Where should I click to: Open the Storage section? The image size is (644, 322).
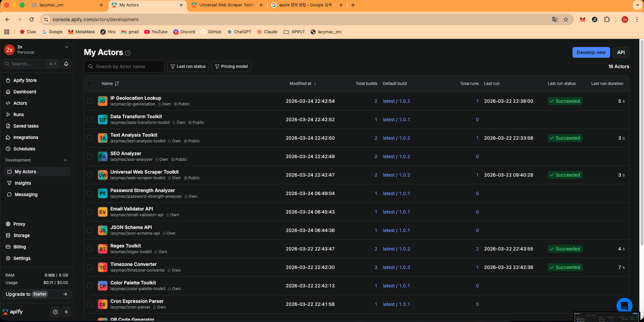[21, 235]
